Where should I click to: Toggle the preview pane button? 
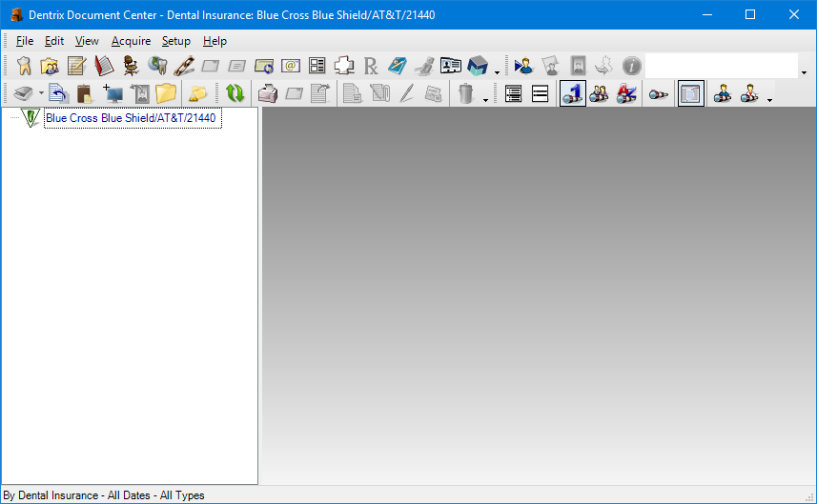click(691, 93)
